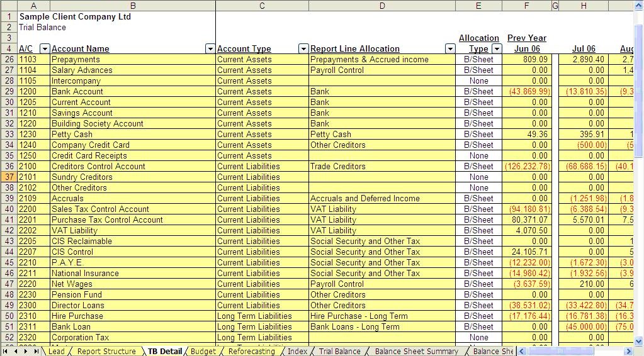Click the previous sheet navigation arrow
The width and height of the screenshot is (644, 356).
point(16,352)
